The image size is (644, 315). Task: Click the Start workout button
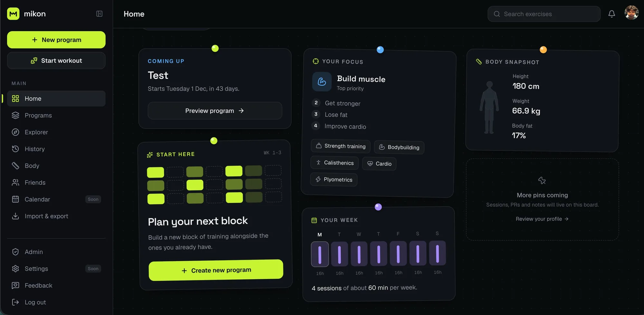[56, 61]
